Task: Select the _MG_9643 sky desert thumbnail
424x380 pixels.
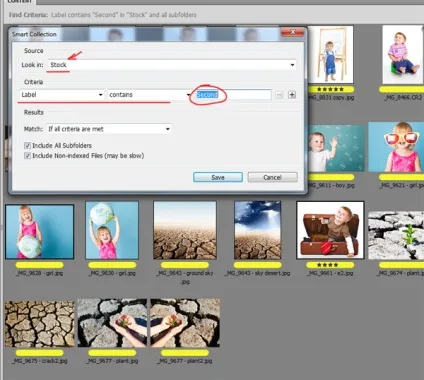Action: coord(257,230)
